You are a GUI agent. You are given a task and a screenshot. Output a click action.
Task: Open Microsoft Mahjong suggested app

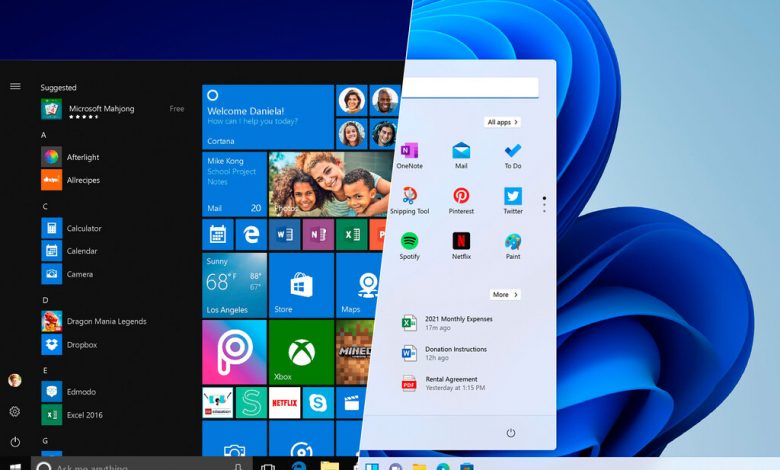pos(112,109)
